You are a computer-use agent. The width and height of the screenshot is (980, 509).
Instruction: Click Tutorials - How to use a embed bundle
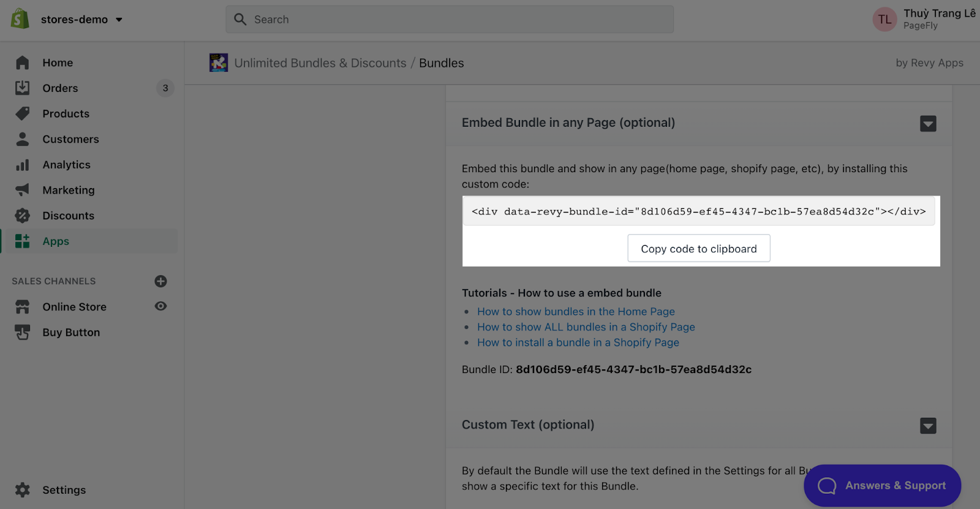(562, 293)
